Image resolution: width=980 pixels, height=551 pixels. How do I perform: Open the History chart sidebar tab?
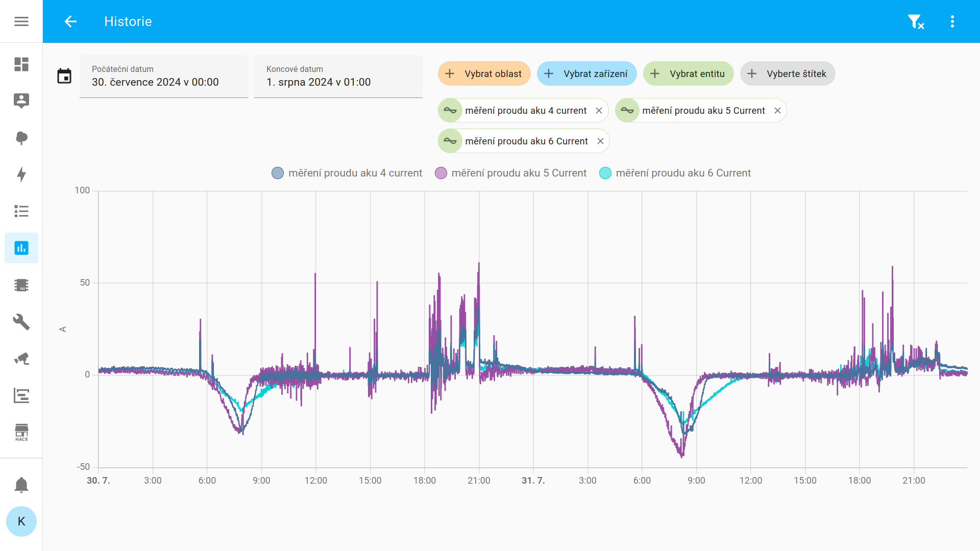[x=21, y=248]
